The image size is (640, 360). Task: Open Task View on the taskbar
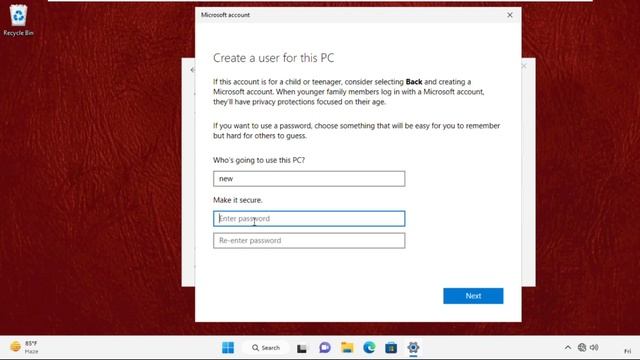302,348
